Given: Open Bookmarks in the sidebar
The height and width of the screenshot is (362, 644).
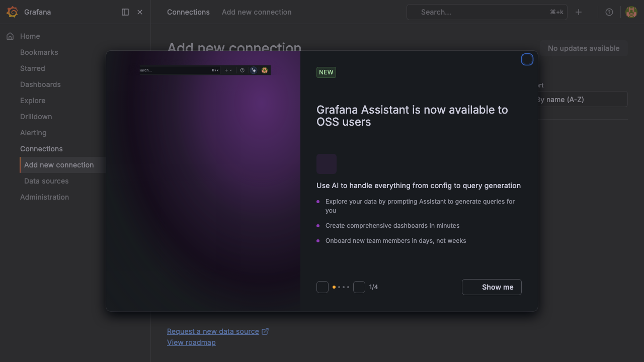Looking at the screenshot, I should pos(39,52).
